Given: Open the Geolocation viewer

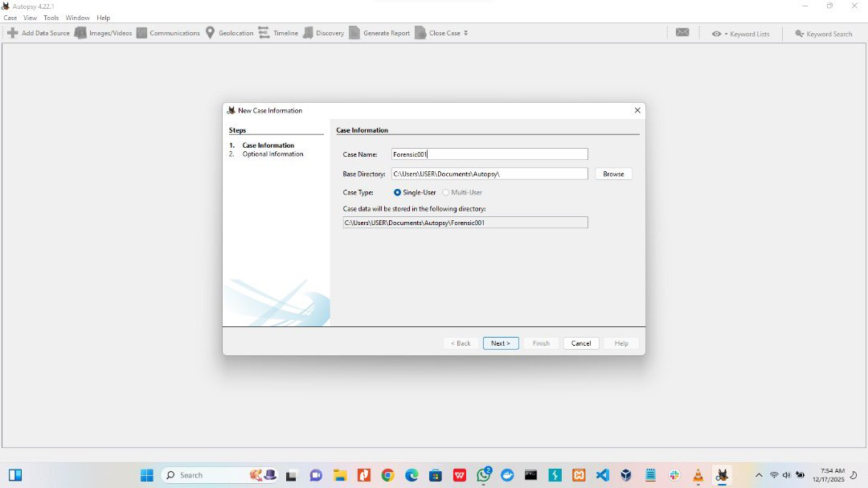Looking at the screenshot, I should (x=229, y=33).
